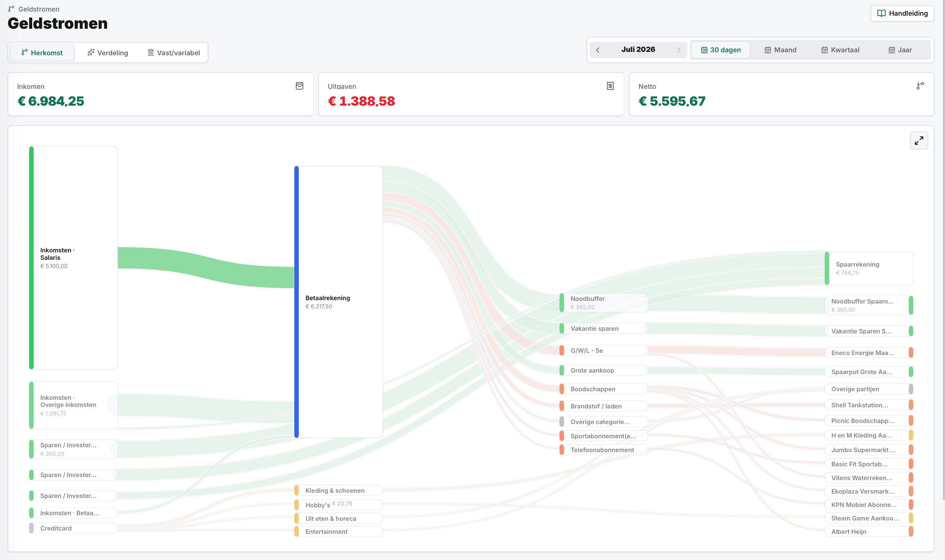
Task: Select the Kwartaal period
Action: coord(840,50)
